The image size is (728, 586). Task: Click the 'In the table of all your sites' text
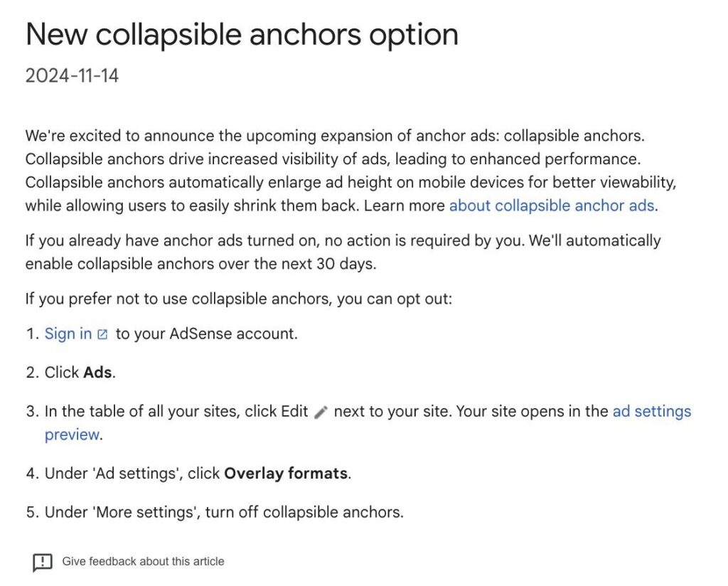click(142, 411)
